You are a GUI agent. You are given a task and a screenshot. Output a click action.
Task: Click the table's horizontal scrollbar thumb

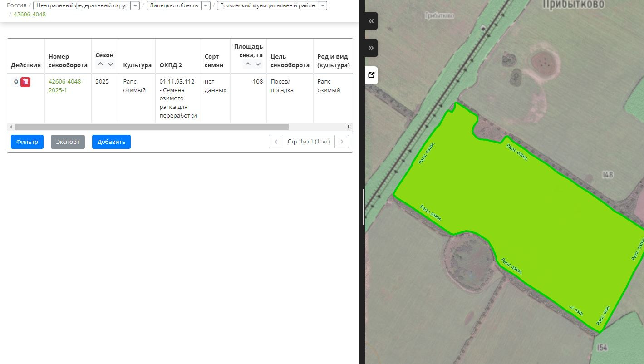click(152, 127)
